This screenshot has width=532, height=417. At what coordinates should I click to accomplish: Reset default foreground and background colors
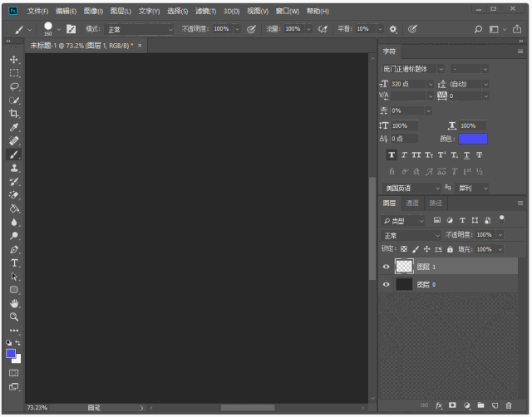pos(9,343)
